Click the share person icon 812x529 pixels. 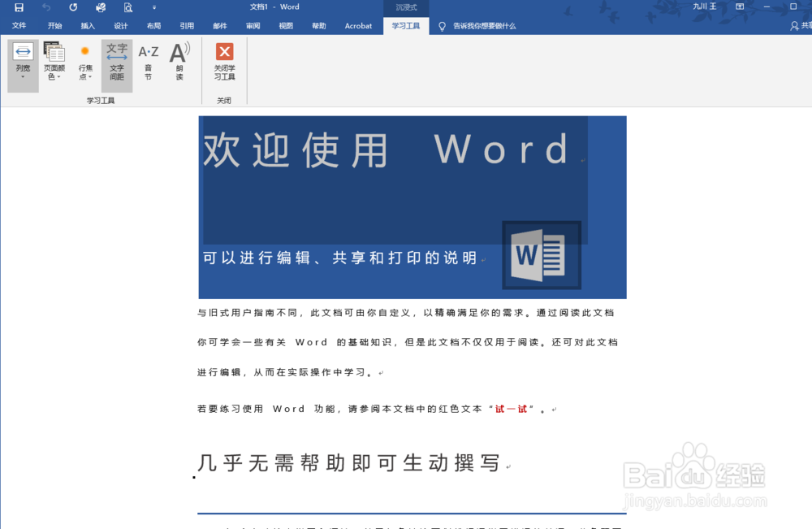click(x=794, y=25)
